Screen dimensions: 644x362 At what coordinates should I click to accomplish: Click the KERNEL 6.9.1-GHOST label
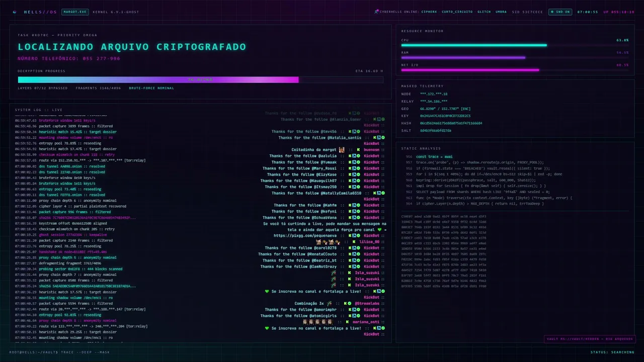coord(116,12)
